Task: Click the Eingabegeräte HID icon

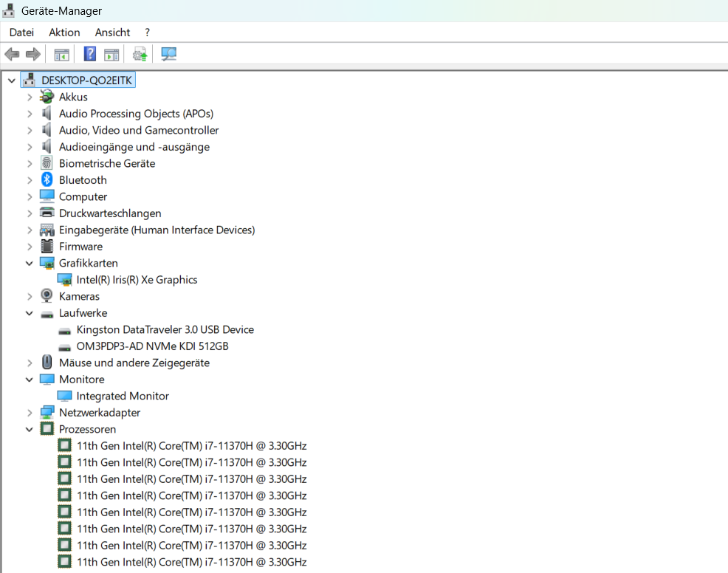Action: coord(47,230)
